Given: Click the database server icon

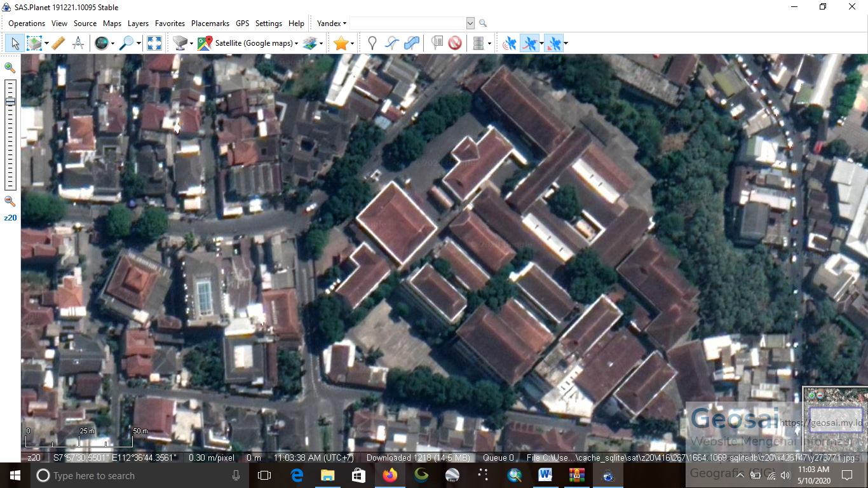Looking at the screenshot, I should 478,43.
